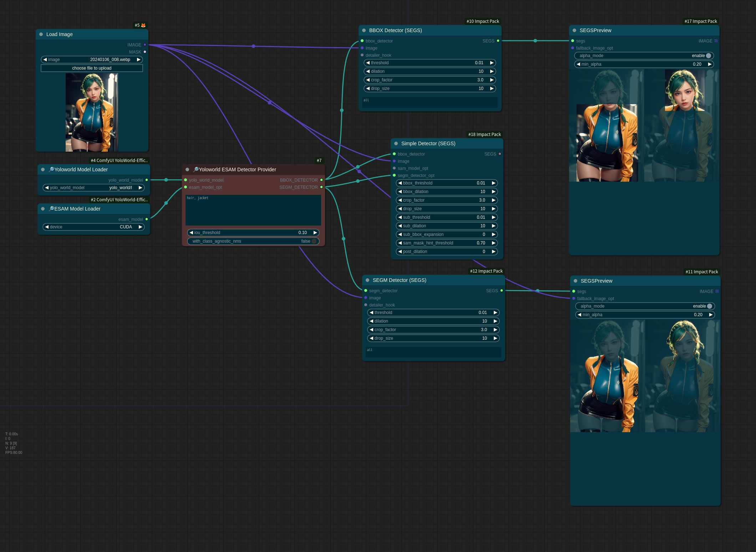Open the image file 20240106_008.webp selector
The height and width of the screenshot is (552, 756).
pos(92,60)
